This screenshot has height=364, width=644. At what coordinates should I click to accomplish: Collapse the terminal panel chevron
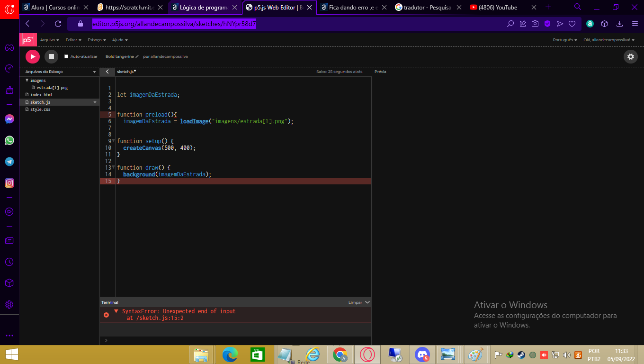367,302
